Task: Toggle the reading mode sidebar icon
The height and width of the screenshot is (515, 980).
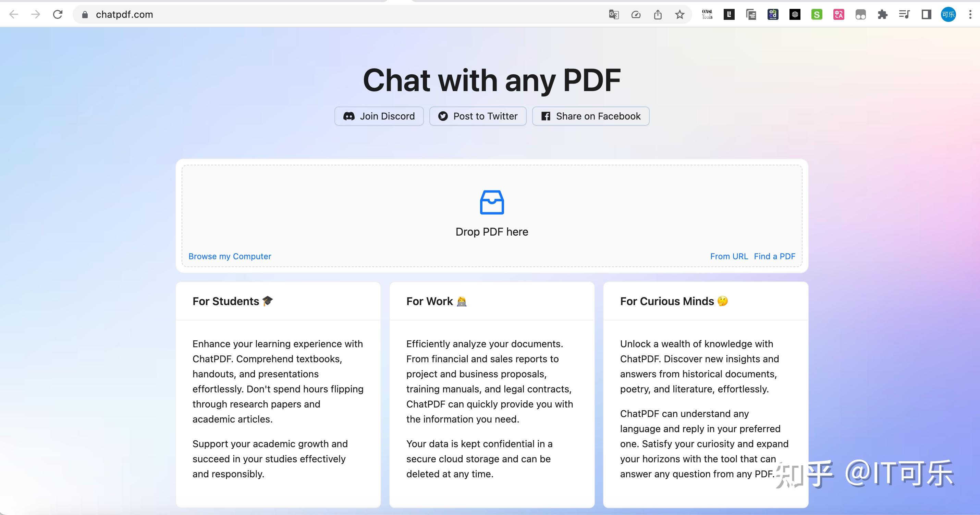Action: (x=926, y=14)
